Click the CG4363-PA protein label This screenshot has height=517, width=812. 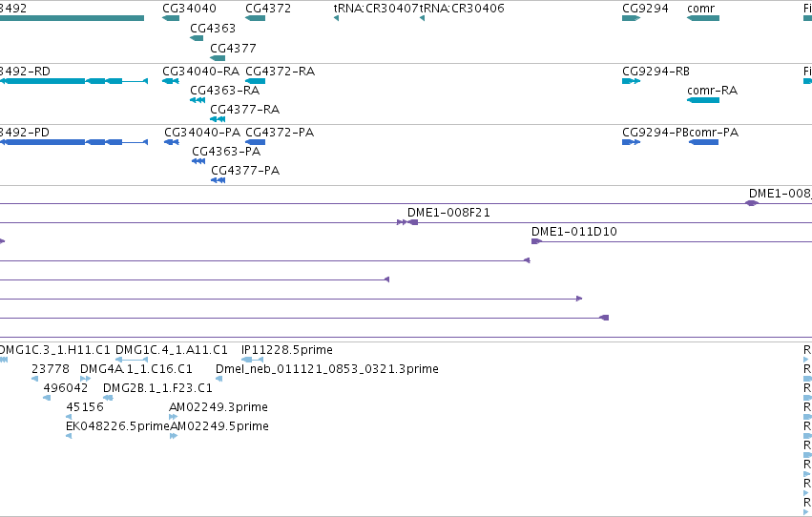pos(226,151)
